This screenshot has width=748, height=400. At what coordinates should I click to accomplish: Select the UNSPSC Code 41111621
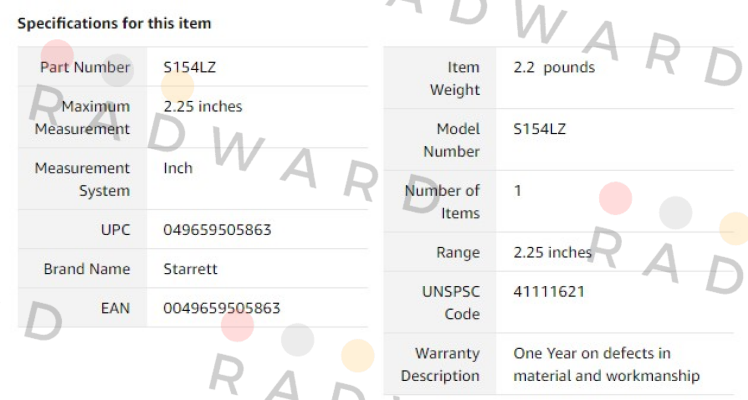(549, 291)
